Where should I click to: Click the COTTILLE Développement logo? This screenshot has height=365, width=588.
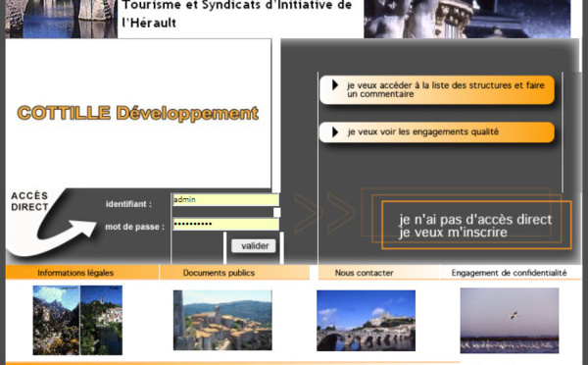tap(138, 114)
